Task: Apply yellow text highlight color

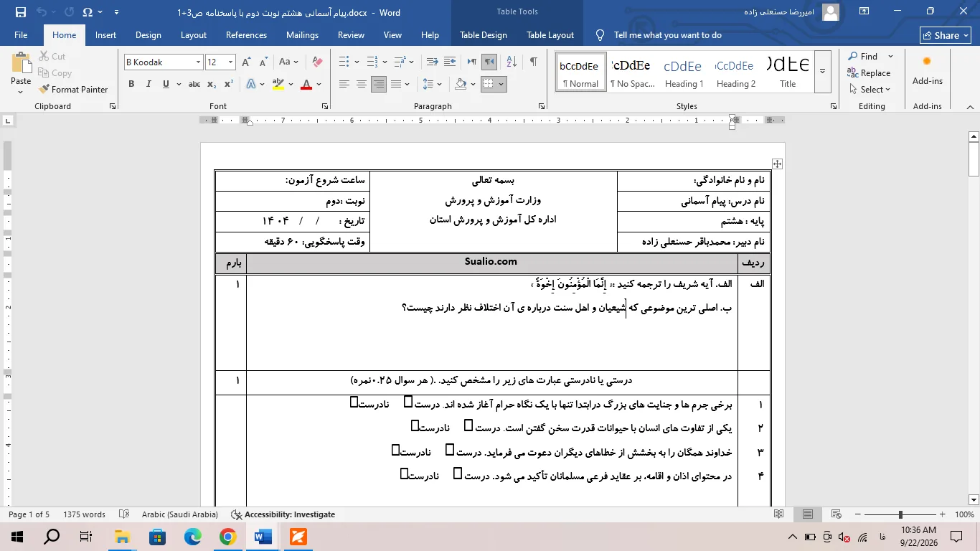Action: pos(278,84)
